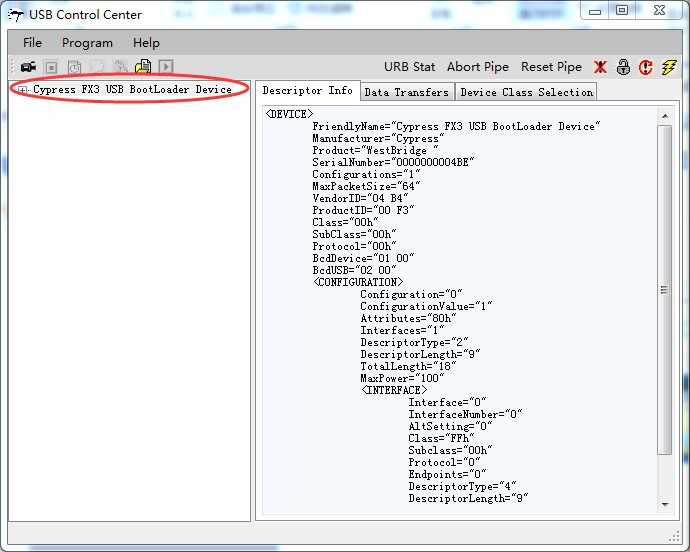Click the red X toolbar icon
This screenshot has height=552, width=690.
(x=600, y=67)
